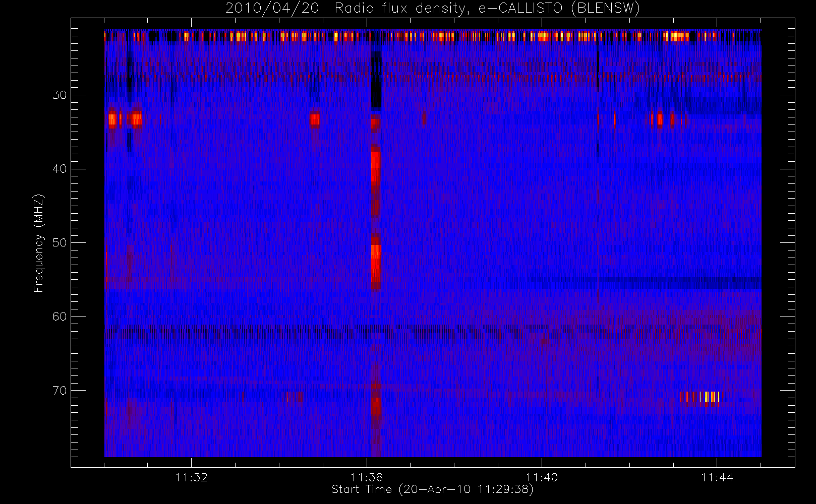This screenshot has width=816, height=504.
Task: Click the 11:36 time tick label
Action: pos(367,477)
